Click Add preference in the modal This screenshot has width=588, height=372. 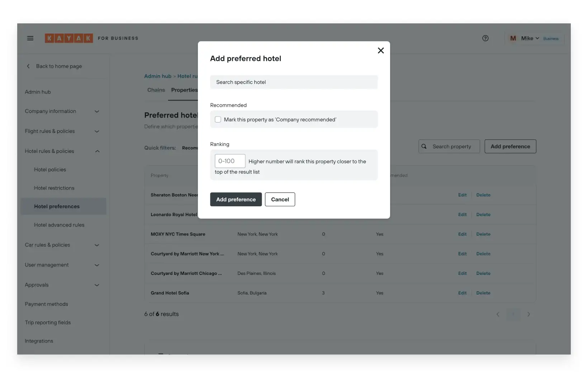(x=236, y=199)
